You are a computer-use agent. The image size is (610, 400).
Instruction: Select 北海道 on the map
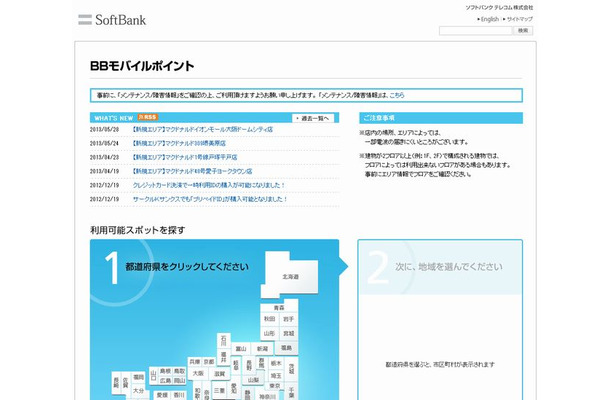290,276
